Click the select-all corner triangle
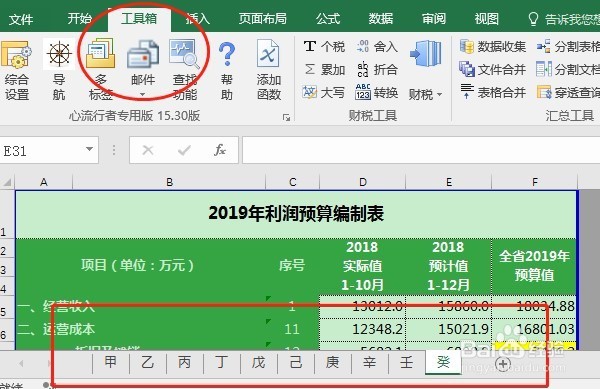Viewport: 600px width, 389px height. tap(8, 182)
